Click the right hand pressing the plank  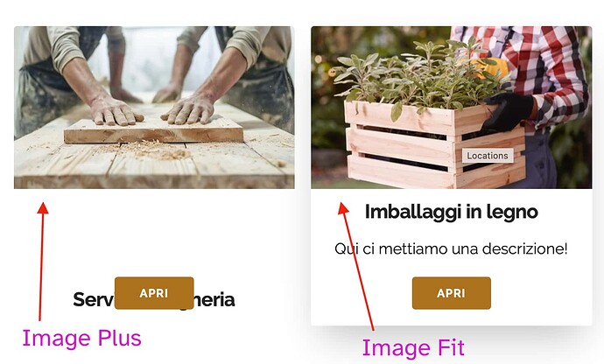tap(189, 109)
